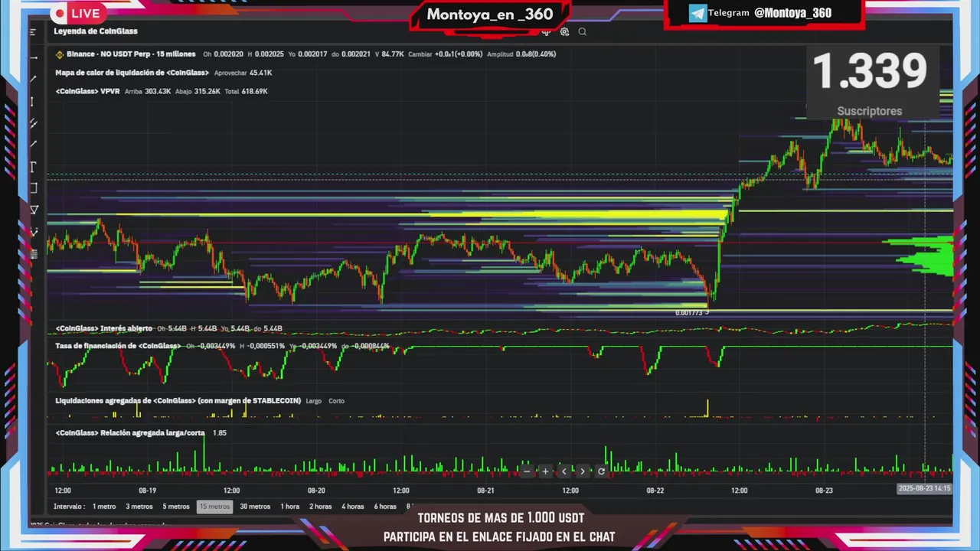Click the Binance logo icon in the legend
Screen dimensions: 980x551
tap(59, 54)
